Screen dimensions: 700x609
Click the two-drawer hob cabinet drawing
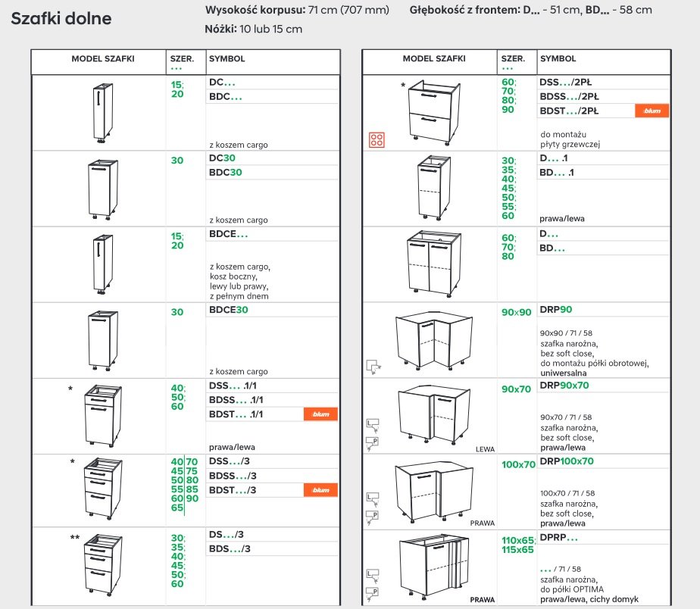tap(434, 114)
